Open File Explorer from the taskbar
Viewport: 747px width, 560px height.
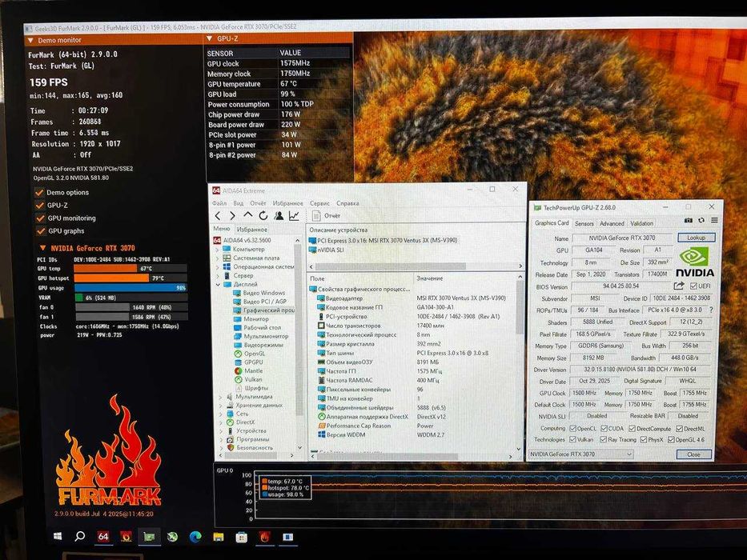(219, 537)
